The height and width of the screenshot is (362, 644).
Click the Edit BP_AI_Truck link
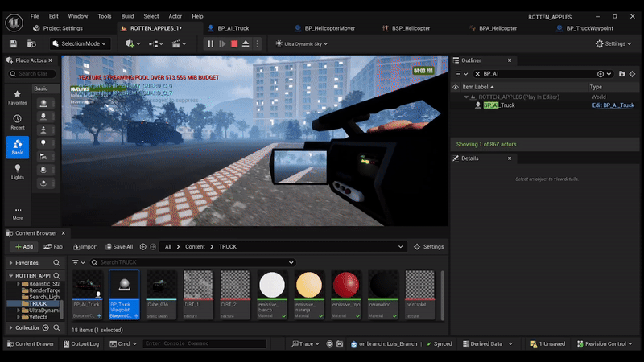click(x=613, y=105)
